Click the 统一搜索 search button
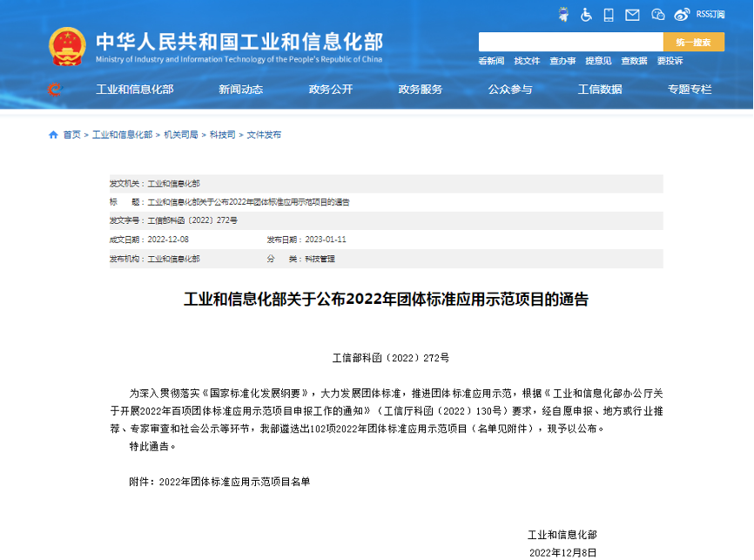Image resolution: width=754 pixels, height=560 pixels. coord(693,42)
